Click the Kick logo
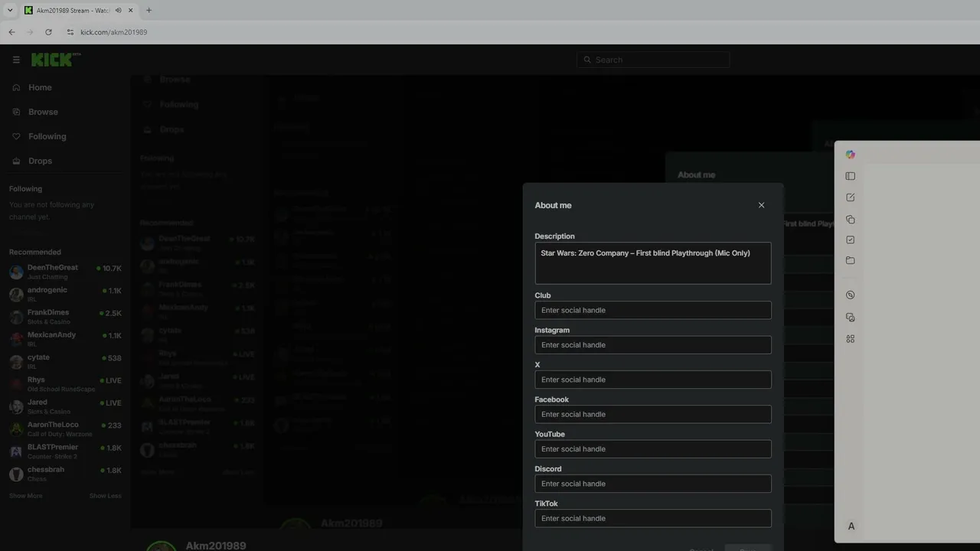This screenshot has height=551, width=980. click(55, 60)
